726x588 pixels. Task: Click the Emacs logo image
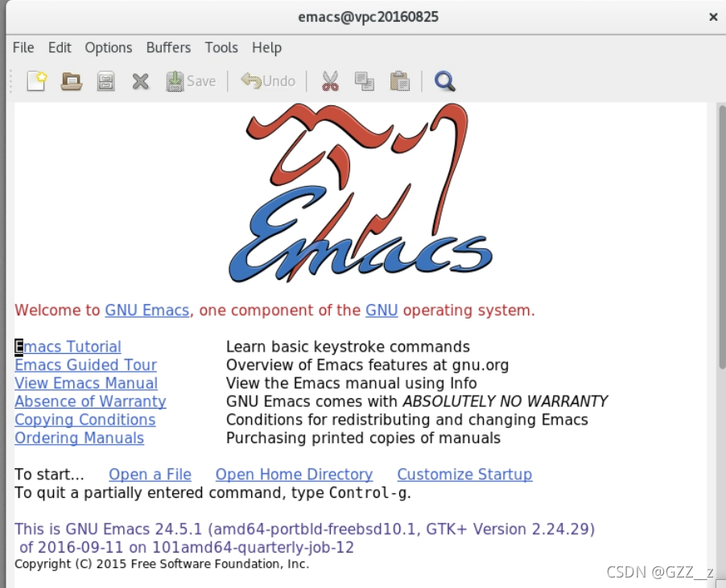[x=361, y=193]
